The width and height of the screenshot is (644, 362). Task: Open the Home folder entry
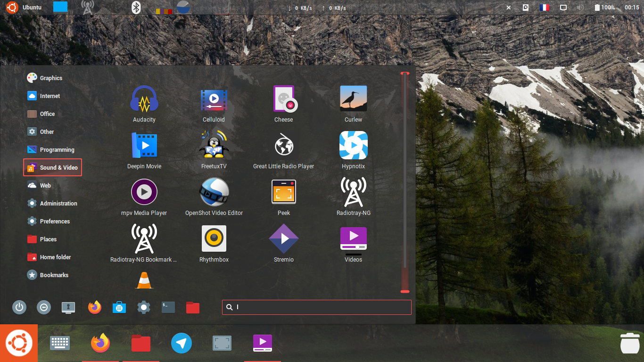point(49,257)
